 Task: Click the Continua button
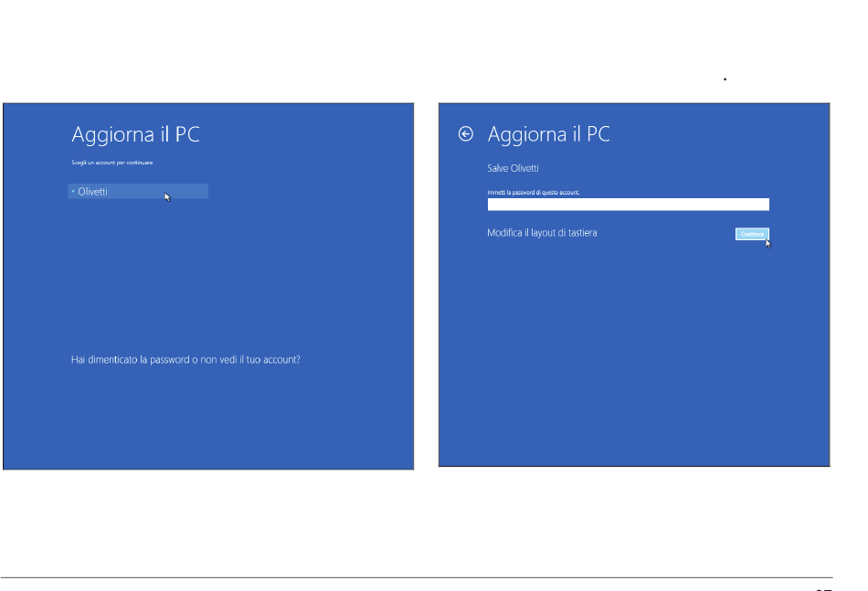(752, 234)
